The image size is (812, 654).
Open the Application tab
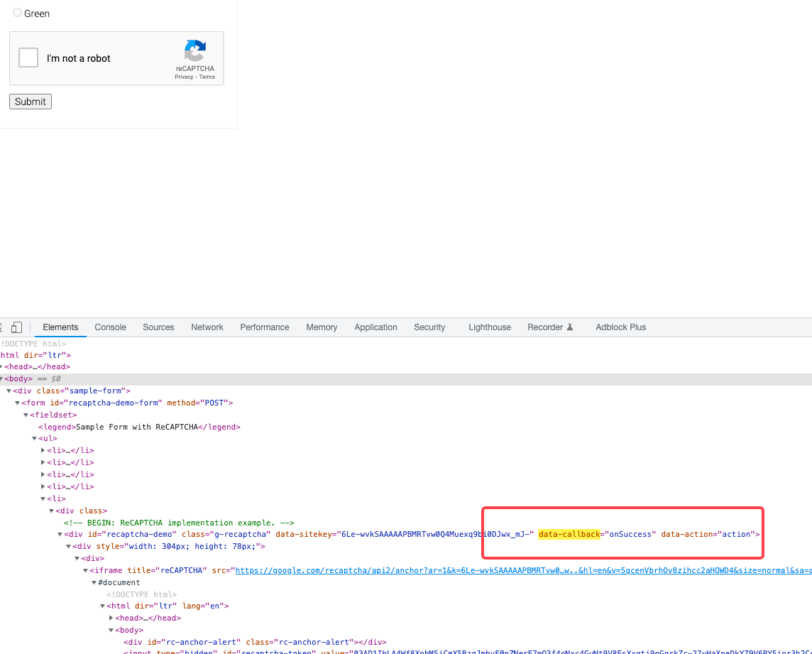click(375, 327)
